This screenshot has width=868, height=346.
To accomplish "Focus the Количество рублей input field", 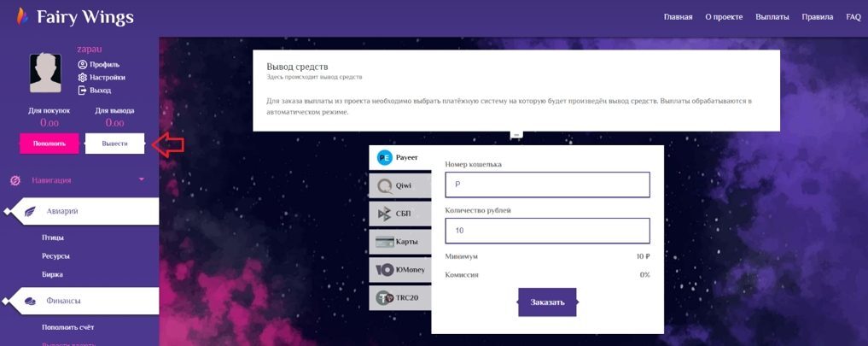I will click(547, 231).
